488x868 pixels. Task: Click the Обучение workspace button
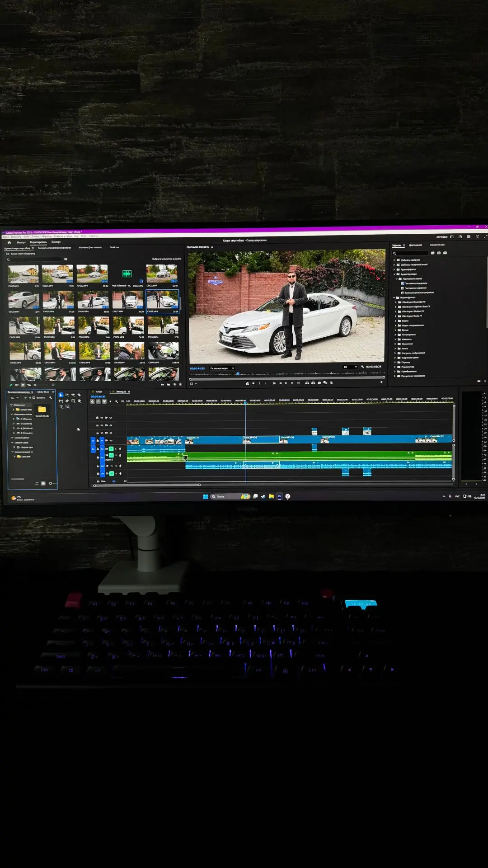(x=442, y=237)
